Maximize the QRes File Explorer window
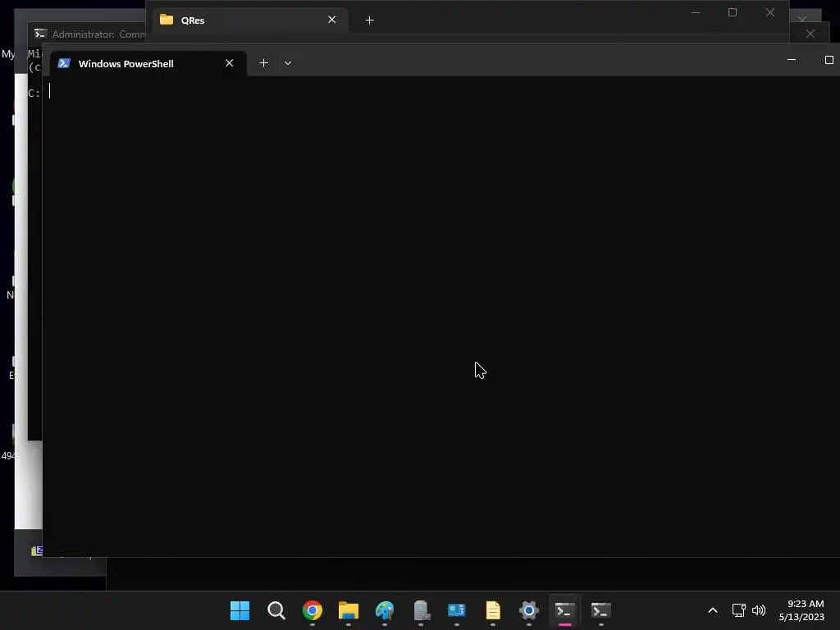Image resolution: width=840 pixels, height=630 pixels. pos(733,12)
